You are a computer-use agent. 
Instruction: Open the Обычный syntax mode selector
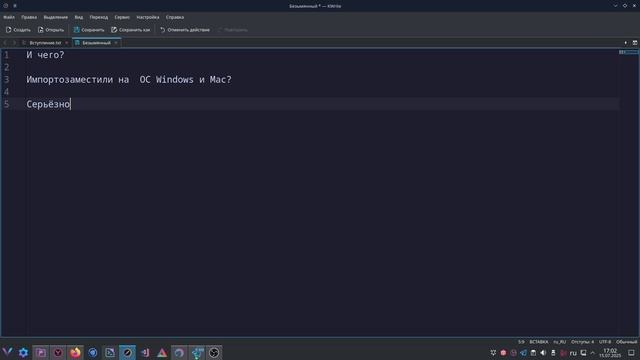[626, 342]
